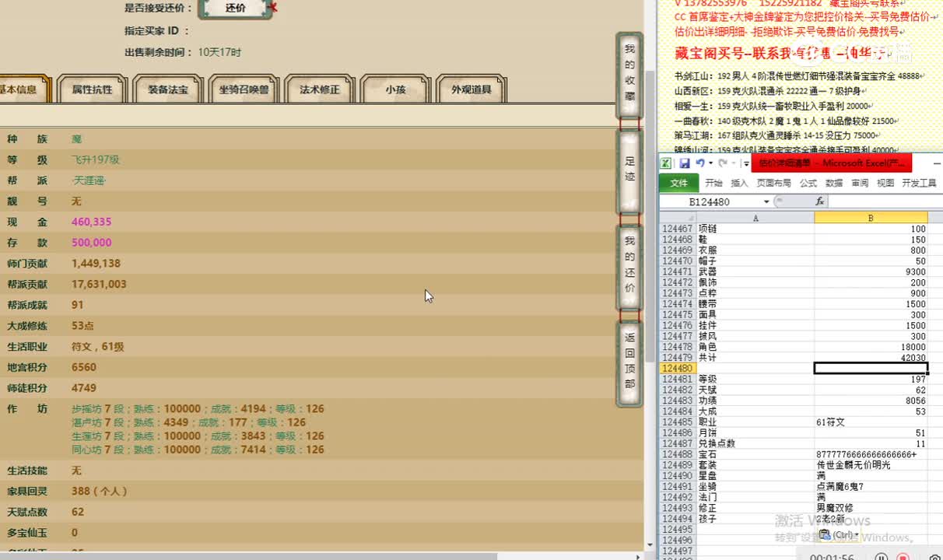Open the Undo history dropdown arrow
The height and width of the screenshot is (560, 943).
[x=710, y=163]
